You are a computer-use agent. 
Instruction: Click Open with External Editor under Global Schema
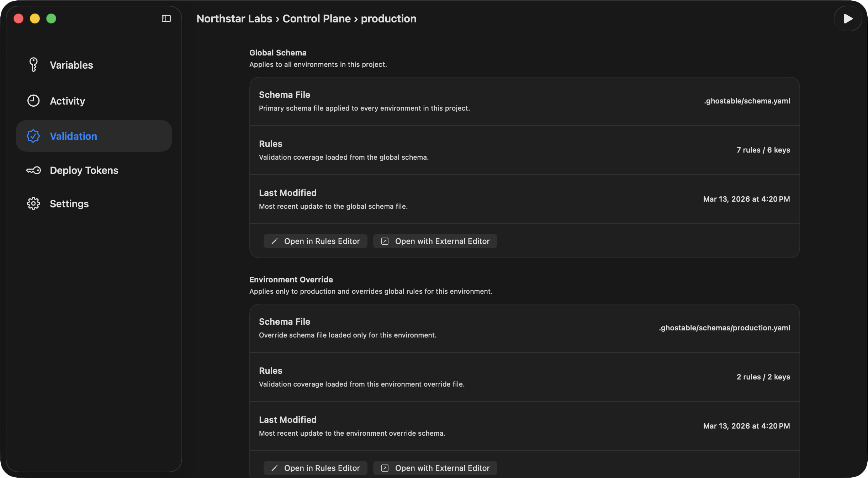pos(435,241)
